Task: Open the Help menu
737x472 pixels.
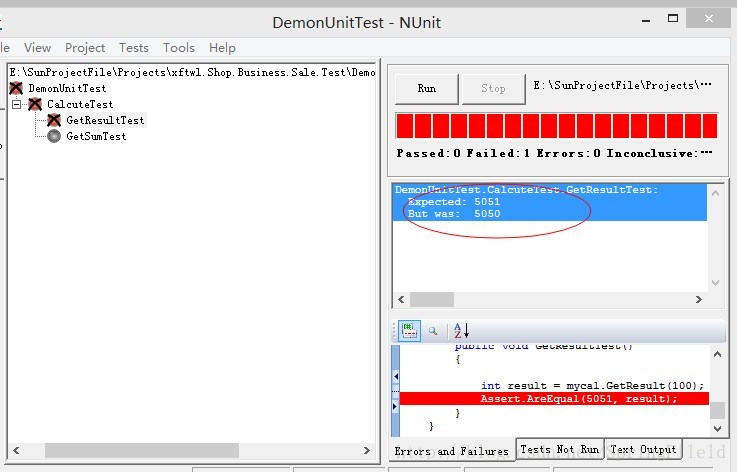Action: [x=222, y=47]
